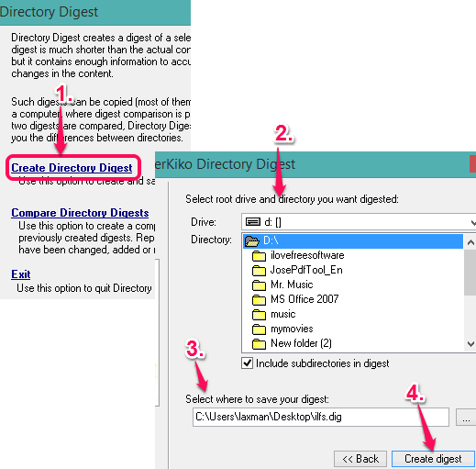Viewport: 476px width, 469px height.
Task: Open the Compare Directory Digests link
Action: coord(80,213)
